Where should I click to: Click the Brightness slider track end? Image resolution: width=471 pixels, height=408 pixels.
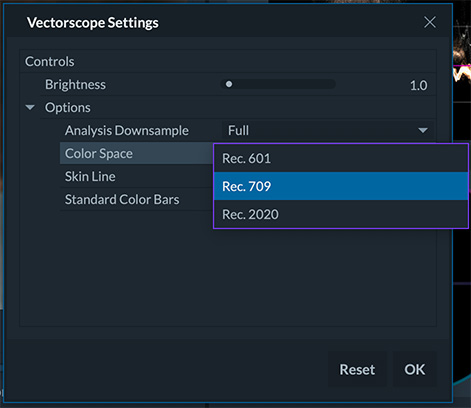(332, 84)
